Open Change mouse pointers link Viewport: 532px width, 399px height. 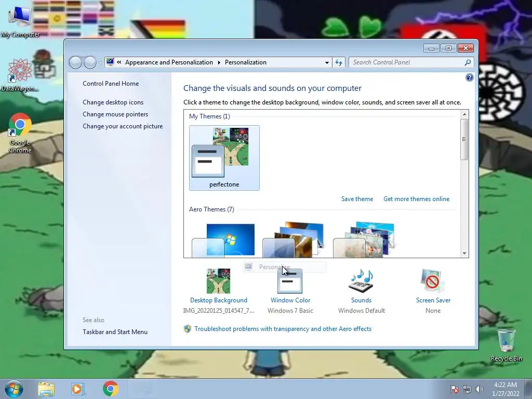[115, 114]
